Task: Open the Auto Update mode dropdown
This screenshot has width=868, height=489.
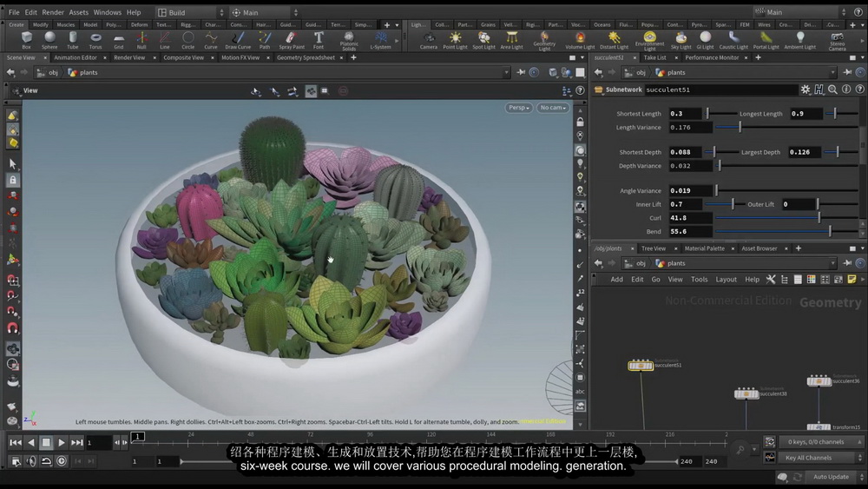Action: coord(836,477)
